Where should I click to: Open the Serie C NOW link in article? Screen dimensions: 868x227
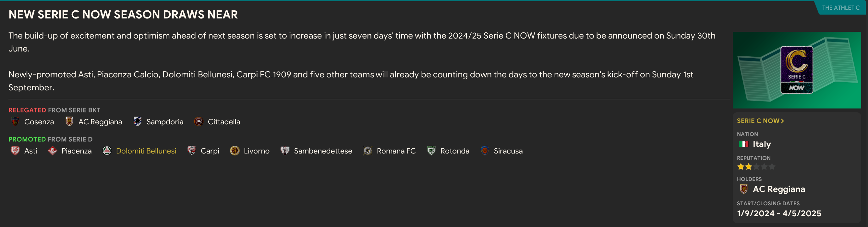[x=509, y=36]
